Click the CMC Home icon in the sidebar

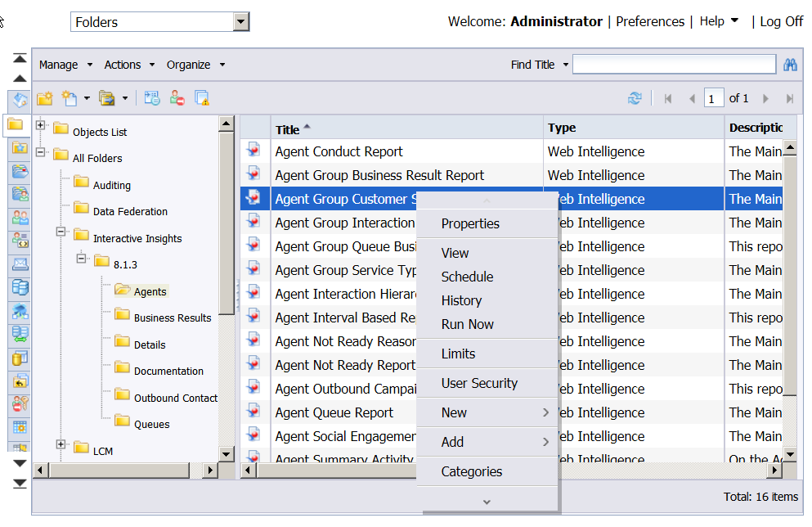(20, 100)
